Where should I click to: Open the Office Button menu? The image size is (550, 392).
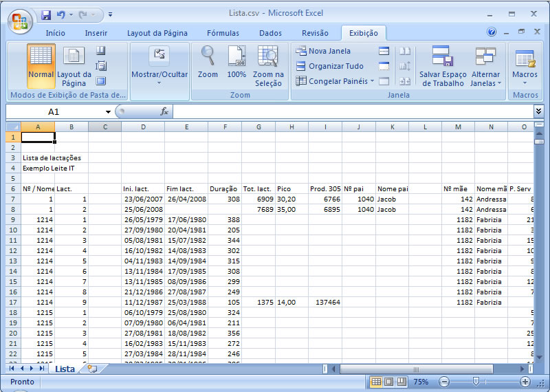click(20, 21)
